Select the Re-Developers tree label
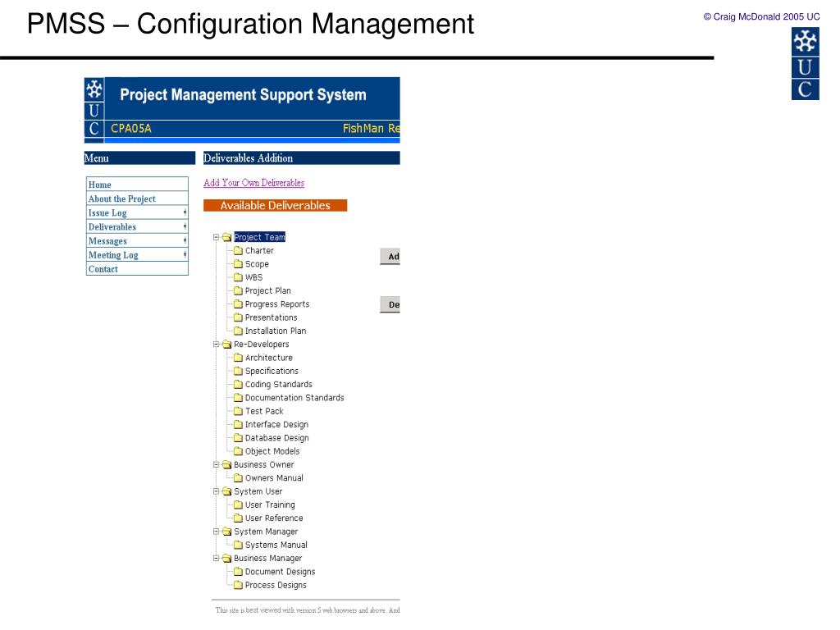840x630 pixels. pyautogui.click(x=262, y=344)
